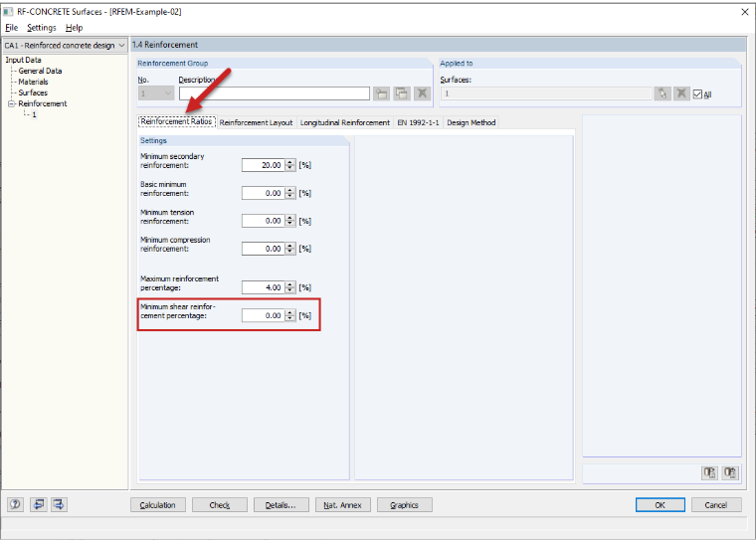
Task: Create new reinforcement group icon
Action: [381, 93]
